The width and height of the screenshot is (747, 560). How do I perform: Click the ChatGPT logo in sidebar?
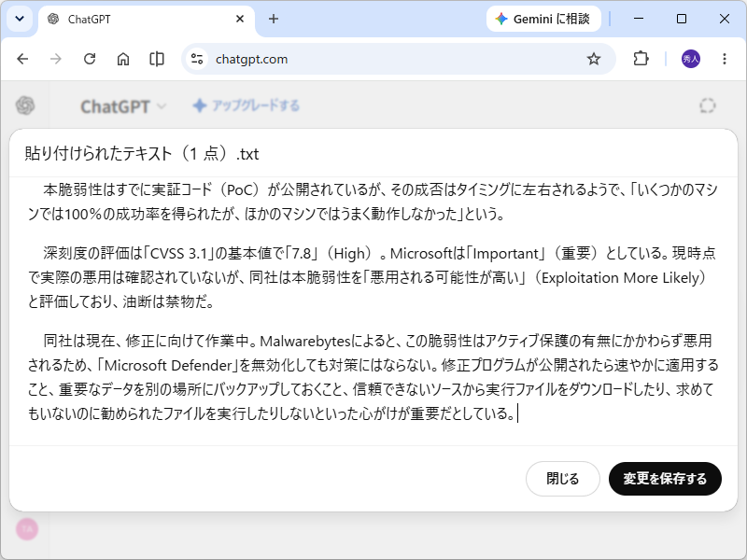(x=25, y=105)
